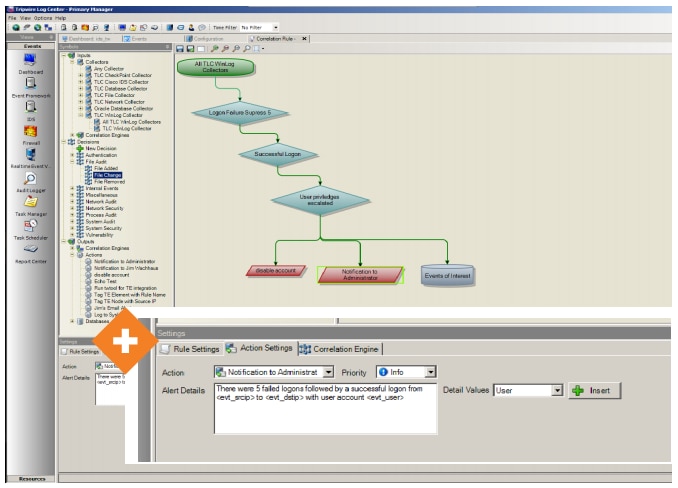The width and height of the screenshot is (678, 488).
Task: Close the Correlation Rule tab
Action: pos(304,39)
